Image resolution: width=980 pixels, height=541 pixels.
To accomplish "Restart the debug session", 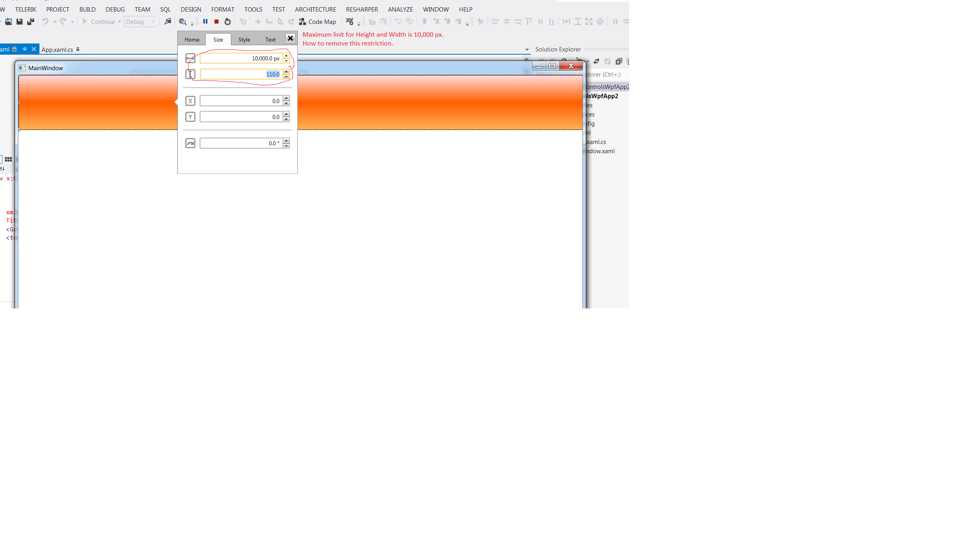I will tap(228, 22).
